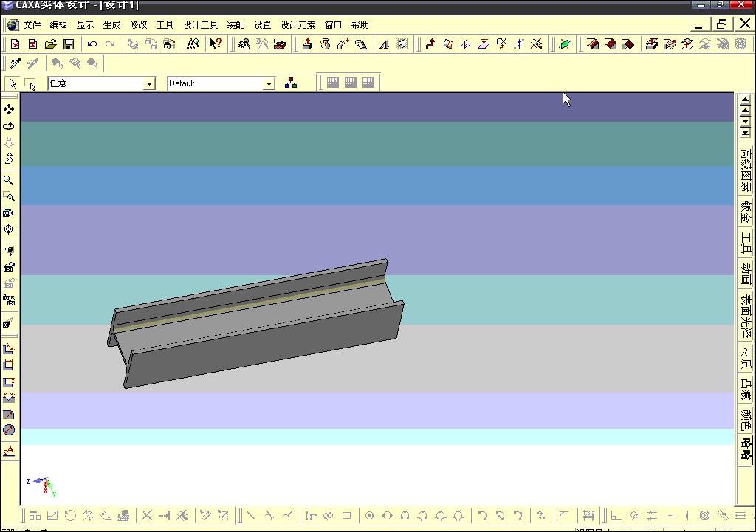This screenshot has width=756, height=532.
Task: Open a file with the folder icon
Action: click(x=51, y=44)
